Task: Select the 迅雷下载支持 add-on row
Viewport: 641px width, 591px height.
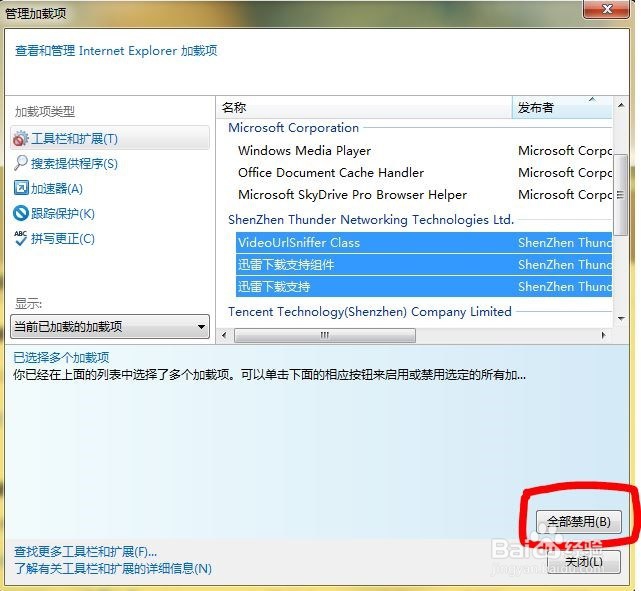Action: point(424,287)
